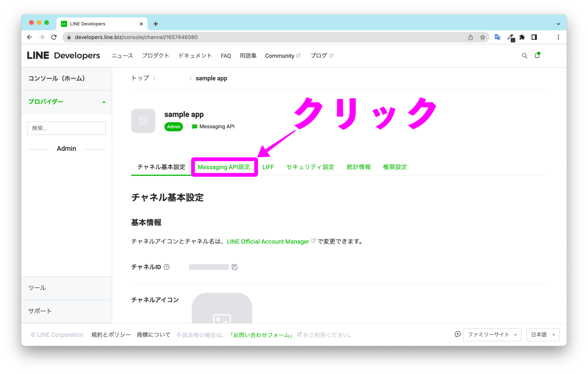Click the search icon in the top navigation
588x374 pixels.
click(525, 55)
